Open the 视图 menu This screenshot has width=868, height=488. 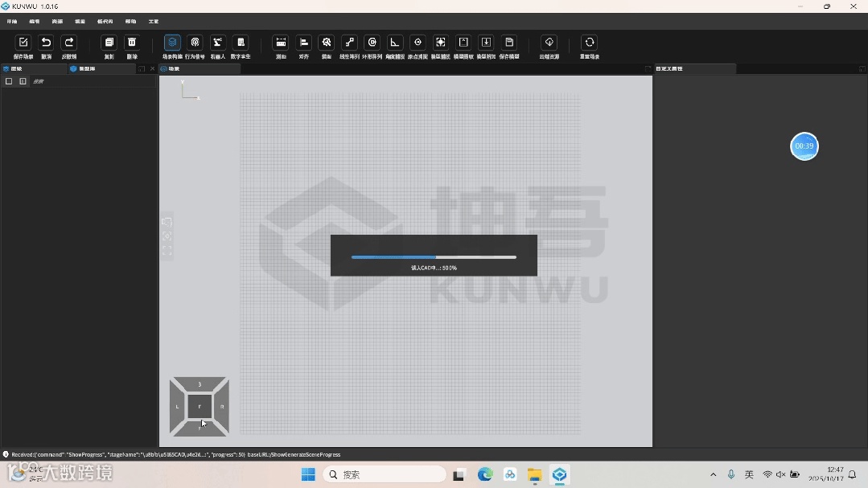pos(80,22)
